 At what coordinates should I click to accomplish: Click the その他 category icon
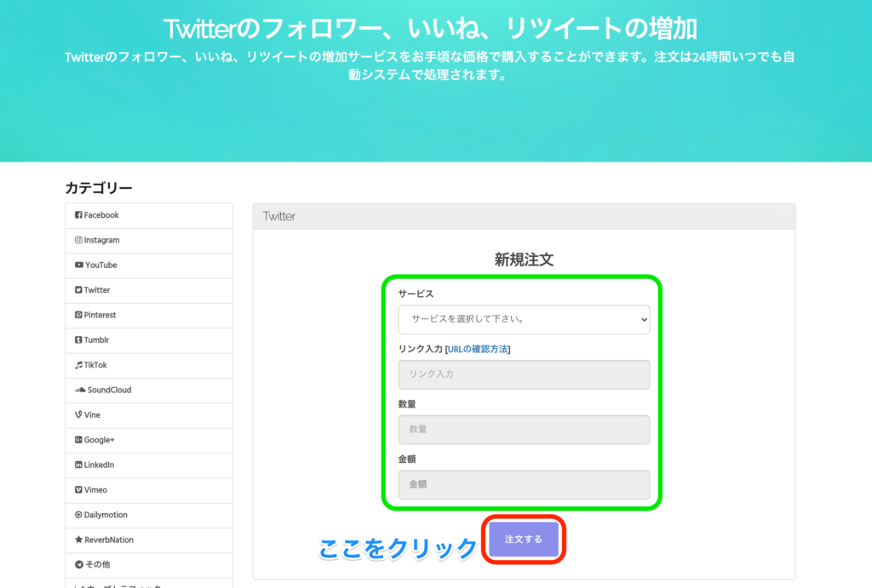pos(78,565)
